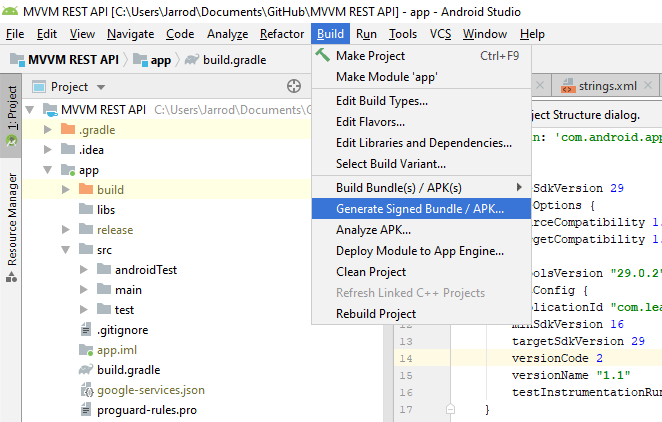Click the locate/scroll-from-source crosshair icon

pos(294,86)
